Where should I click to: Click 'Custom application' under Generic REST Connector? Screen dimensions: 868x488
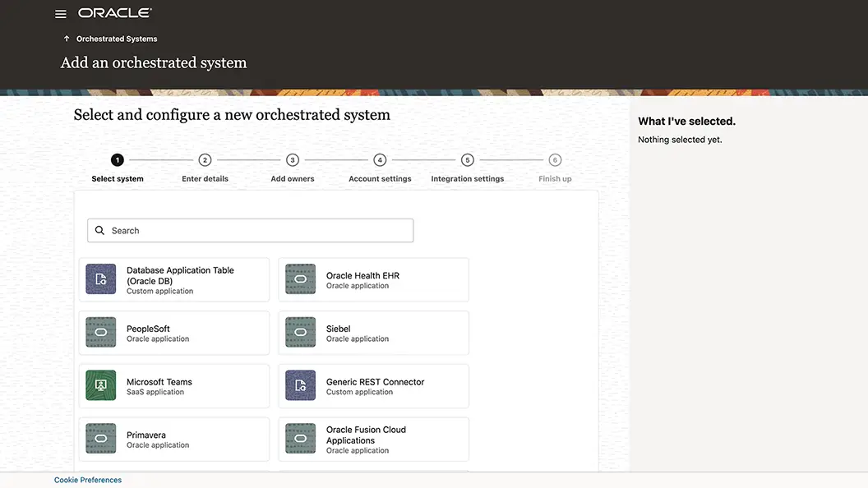click(x=359, y=392)
